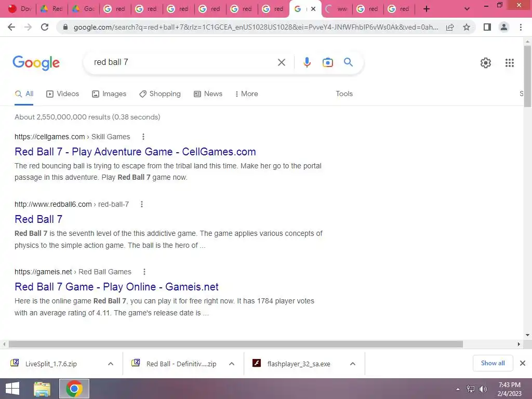Image resolution: width=532 pixels, height=399 pixels.
Task: Open the taskbar clock showing 7:43 PM
Action: [509, 389]
